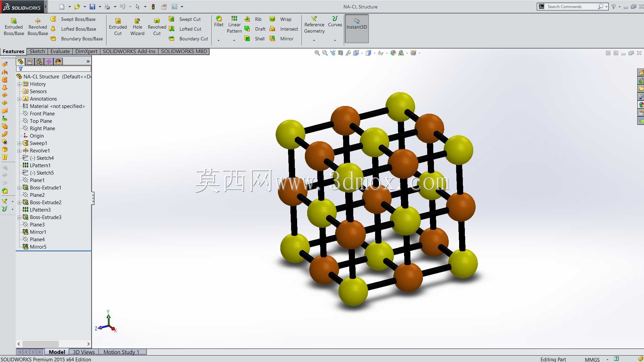Select the Lofted Cut command
644x362 pixels.
tap(185, 29)
